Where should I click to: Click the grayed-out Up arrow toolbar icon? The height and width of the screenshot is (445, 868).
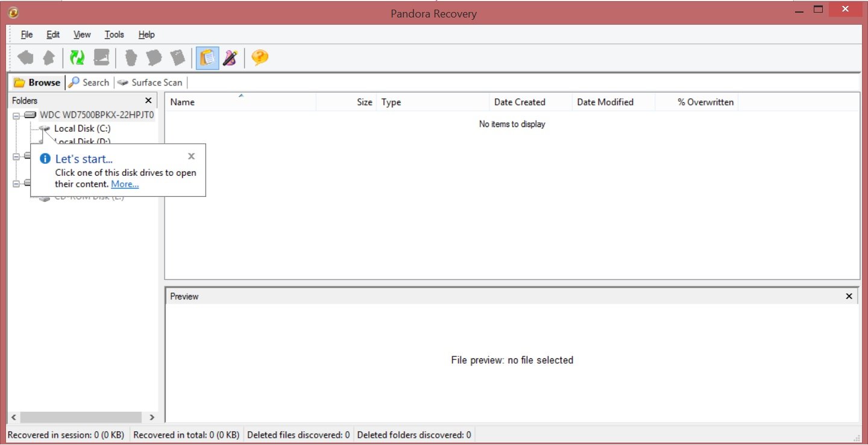click(x=49, y=58)
